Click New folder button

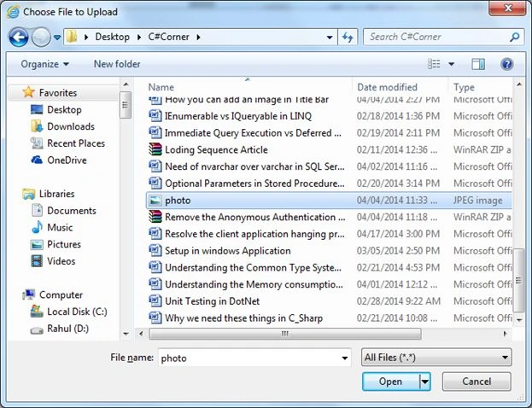[x=117, y=64]
